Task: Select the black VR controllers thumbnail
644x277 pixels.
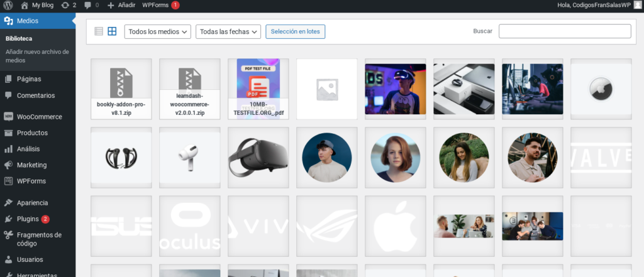Action: point(121,158)
